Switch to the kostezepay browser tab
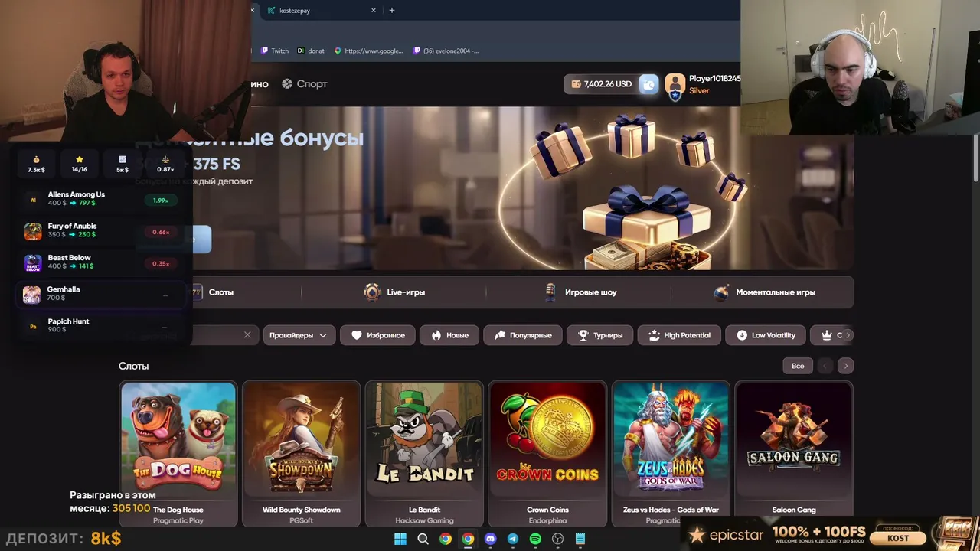The height and width of the screenshot is (551, 980). coord(322,11)
